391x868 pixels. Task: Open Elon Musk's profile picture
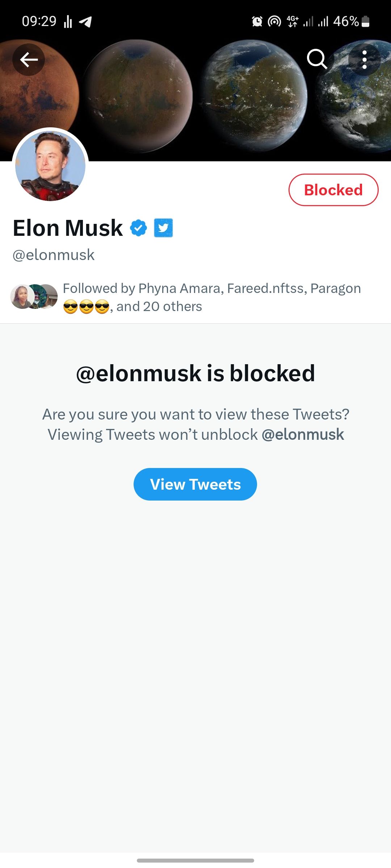click(x=50, y=166)
